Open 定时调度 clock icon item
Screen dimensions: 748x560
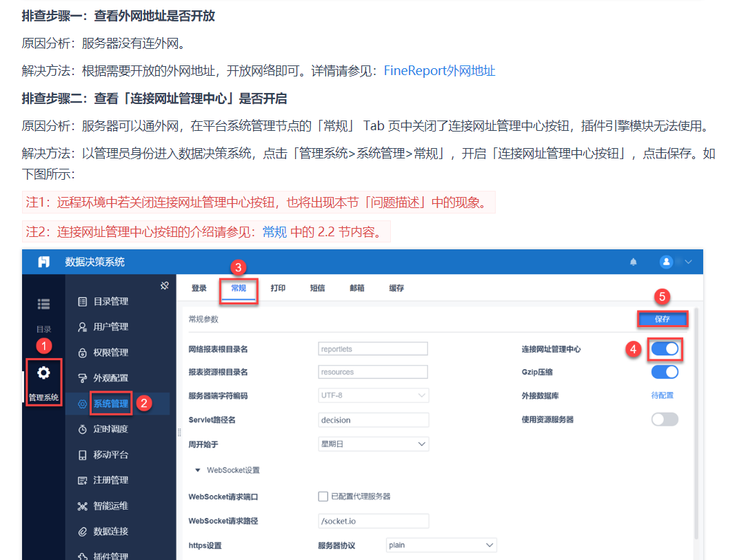103,429
